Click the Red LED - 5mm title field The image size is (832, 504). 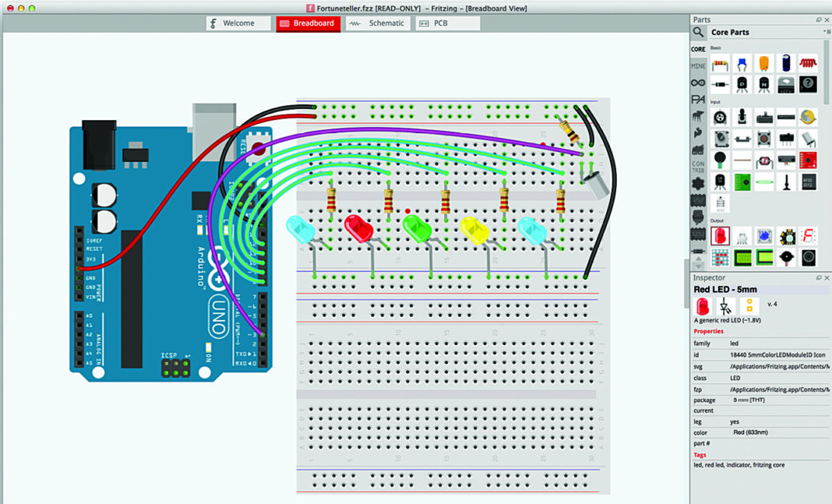725,290
